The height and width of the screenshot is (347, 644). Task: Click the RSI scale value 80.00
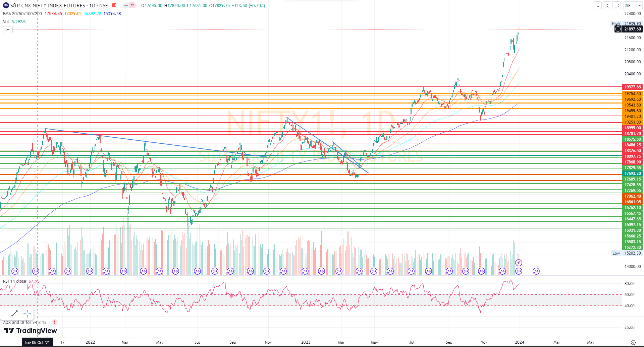[629, 283]
